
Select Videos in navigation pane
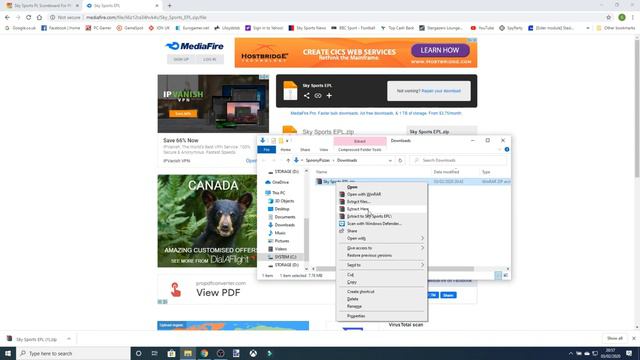(x=280, y=249)
